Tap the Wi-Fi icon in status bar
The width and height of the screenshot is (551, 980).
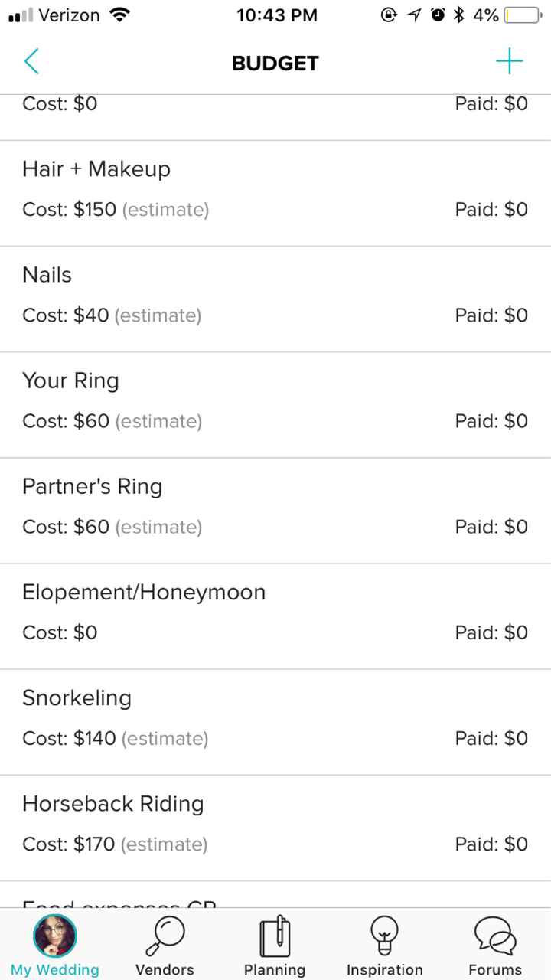tap(119, 15)
